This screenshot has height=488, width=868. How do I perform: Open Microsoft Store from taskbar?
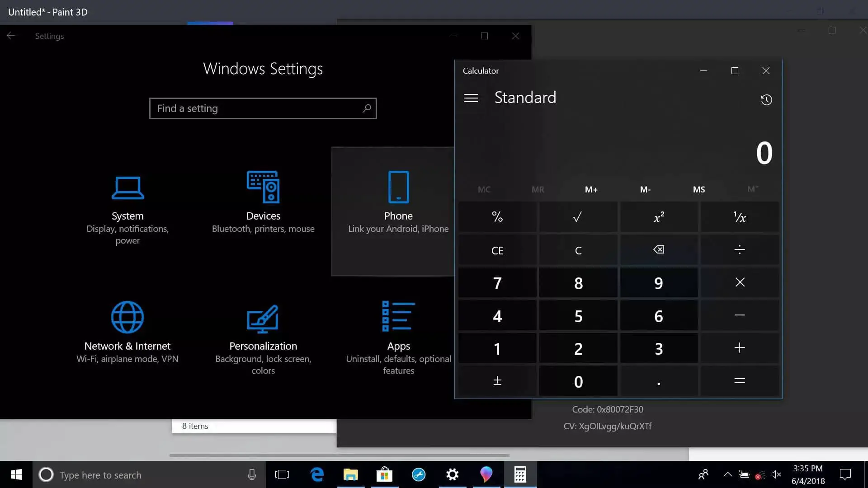(x=384, y=474)
